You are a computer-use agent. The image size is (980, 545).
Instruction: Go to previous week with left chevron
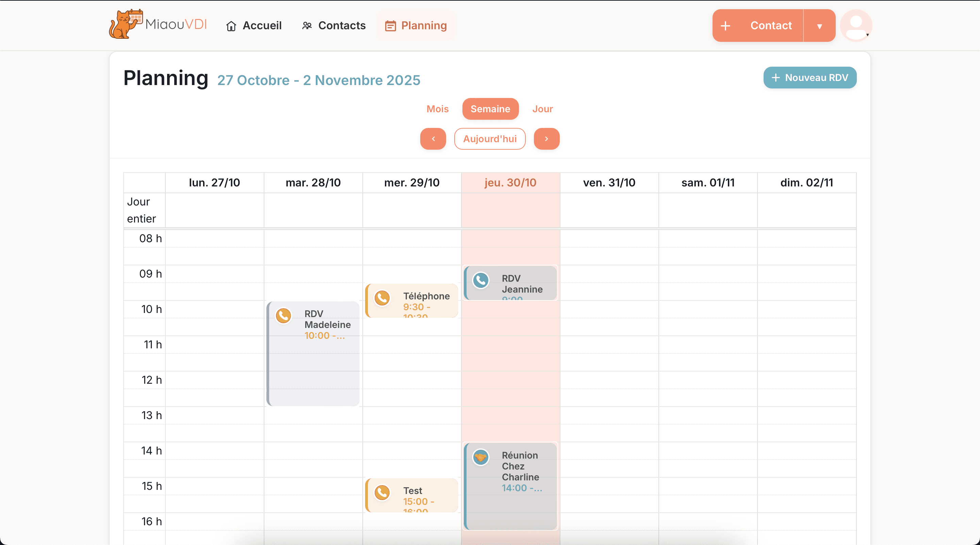pyautogui.click(x=433, y=139)
